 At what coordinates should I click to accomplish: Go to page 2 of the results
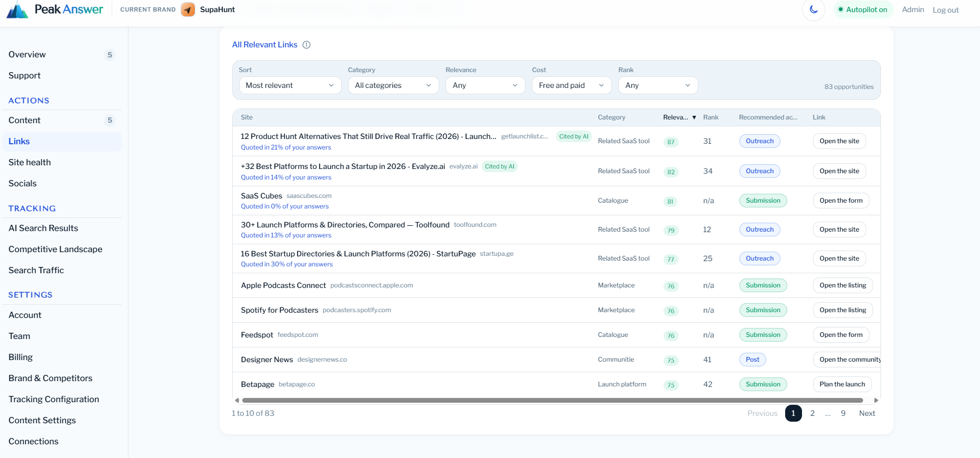[813, 413]
